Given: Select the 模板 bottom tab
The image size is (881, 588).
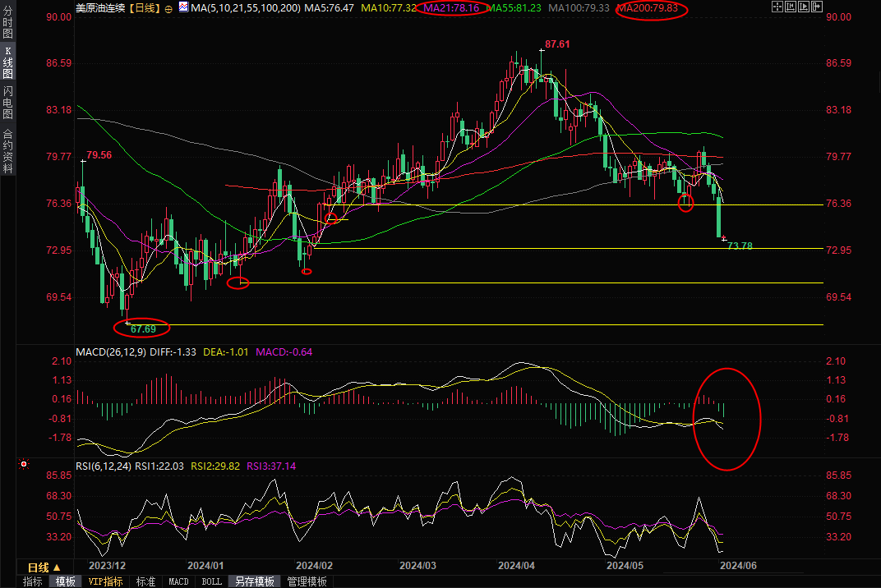Looking at the screenshot, I should click(x=66, y=581).
